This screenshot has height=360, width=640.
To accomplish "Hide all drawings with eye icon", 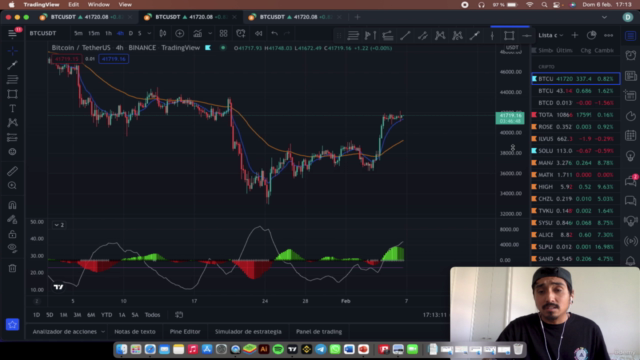I will click(12, 248).
